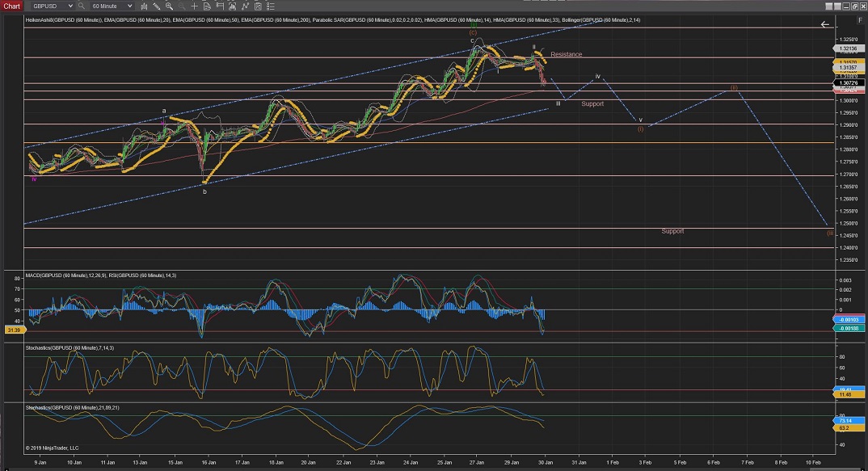Click the white left arrow on chart
The width and height of the screenshot is (868, 471).
click(x=824, y=24)
